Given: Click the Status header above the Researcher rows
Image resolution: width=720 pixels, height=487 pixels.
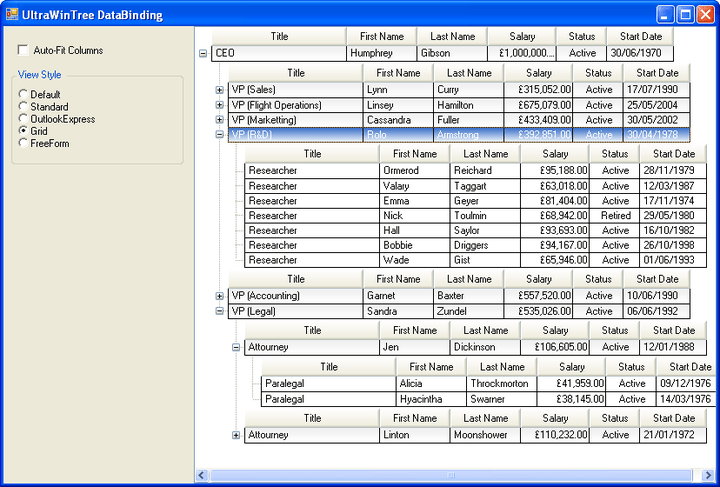Looking at the screenshot, I should 615,154.
